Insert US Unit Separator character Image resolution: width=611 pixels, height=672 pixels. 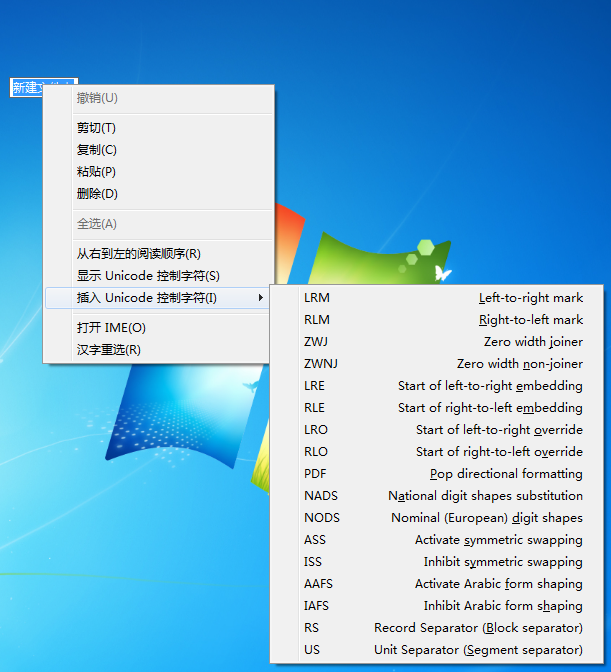443,650
